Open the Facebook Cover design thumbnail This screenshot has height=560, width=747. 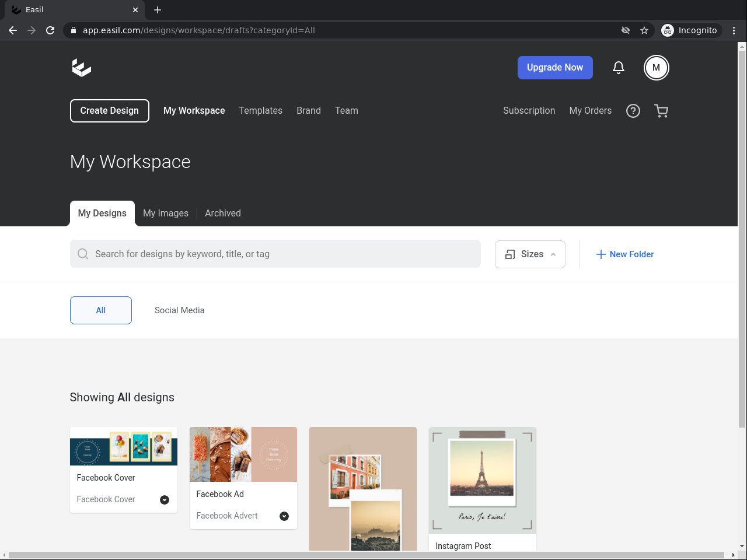(x=124, y=446)
